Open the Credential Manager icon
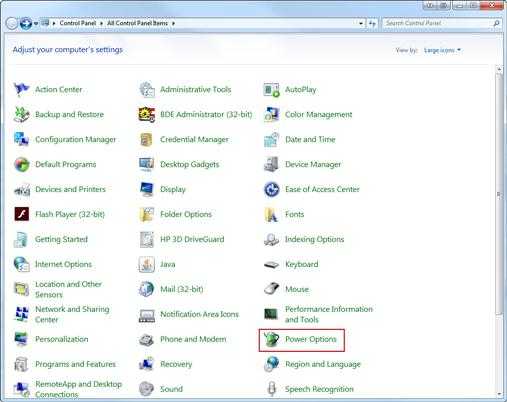Viewport: 507px width, 402px height. click(x=147, y=139)
